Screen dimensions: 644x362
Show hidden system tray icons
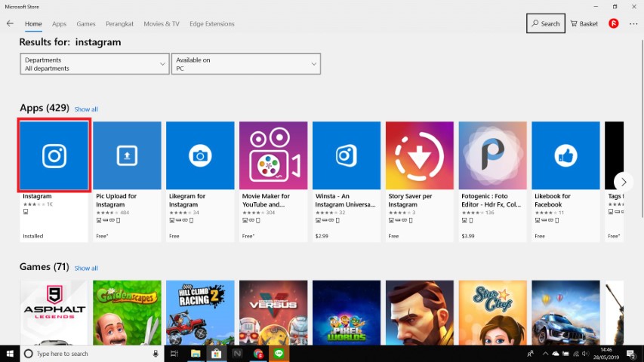tap(545, 354)
